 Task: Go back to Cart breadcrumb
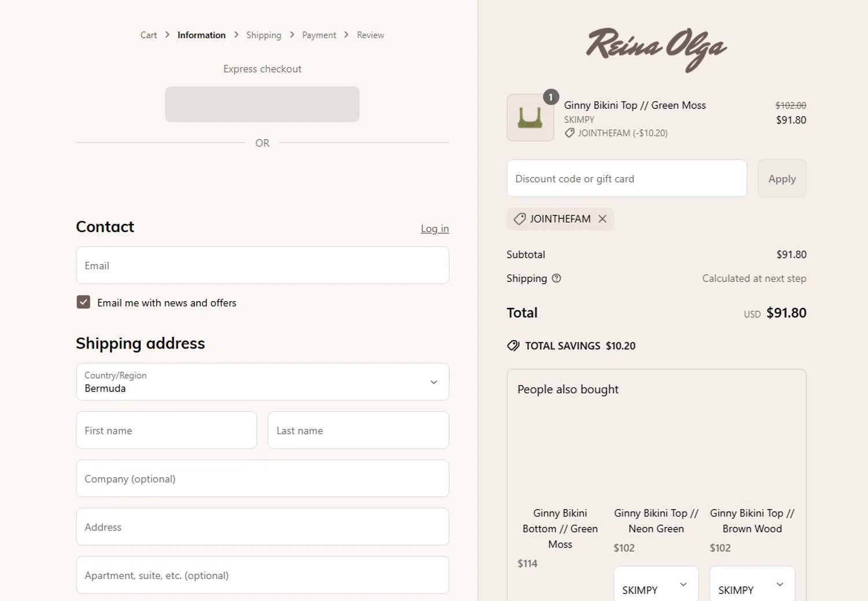(x=149, y=35)
